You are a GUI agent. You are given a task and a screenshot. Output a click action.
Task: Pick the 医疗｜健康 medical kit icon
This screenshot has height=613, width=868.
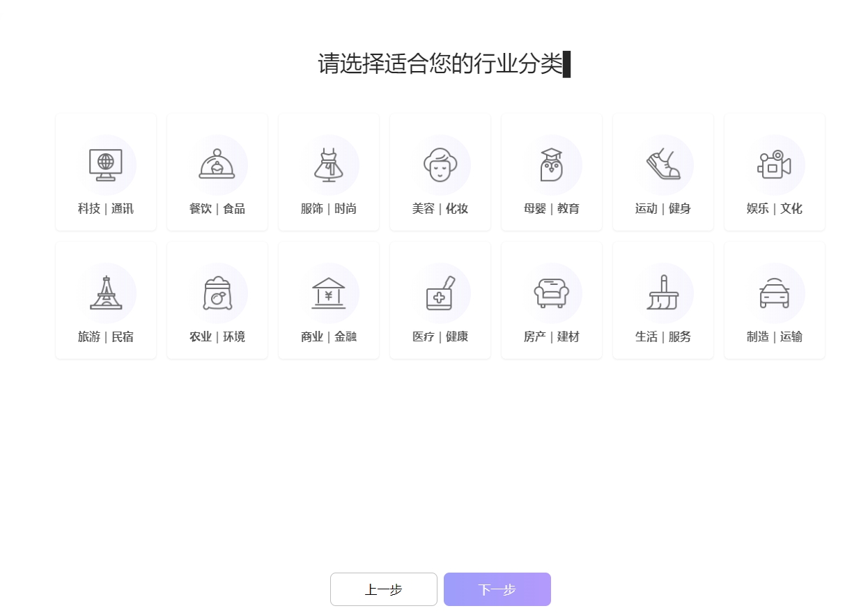point(440,293)
